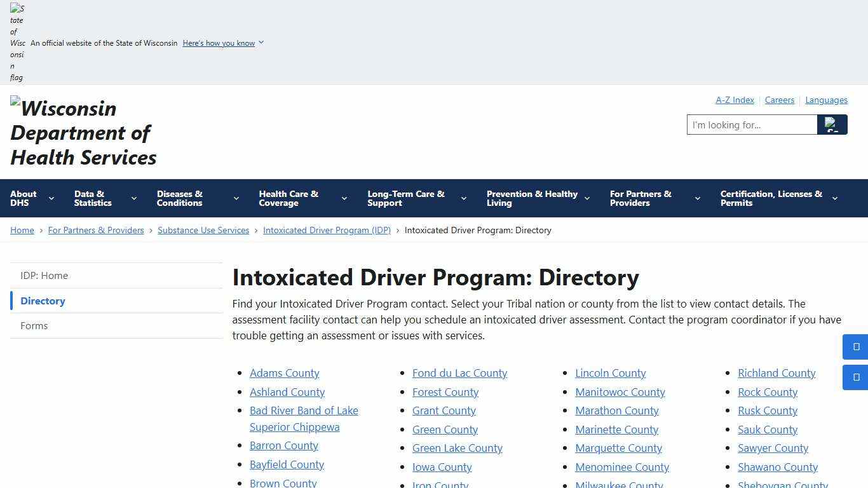Open the Prevention & Healthy Living menu
The height and width of the screenshot is (488, 868).
(586, 198)
